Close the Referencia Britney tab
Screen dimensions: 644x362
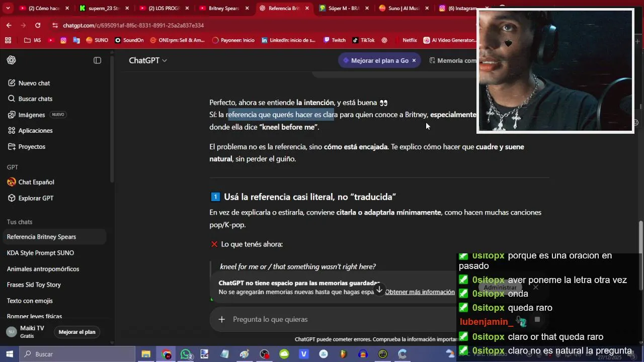(x=307, y=8)
